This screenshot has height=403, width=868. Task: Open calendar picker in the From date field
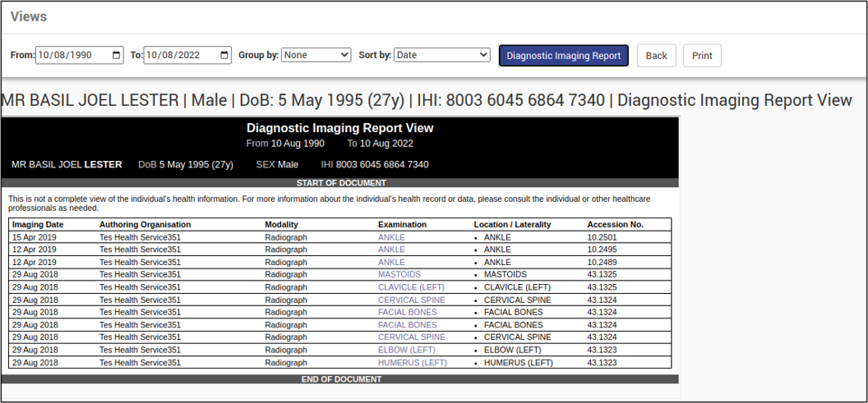(116, 55)
